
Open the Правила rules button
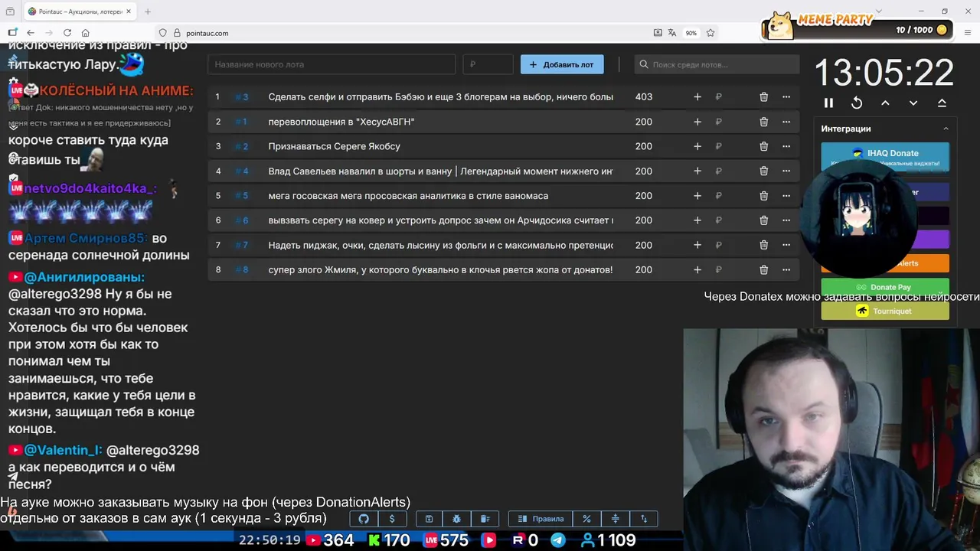click(541, 519)
